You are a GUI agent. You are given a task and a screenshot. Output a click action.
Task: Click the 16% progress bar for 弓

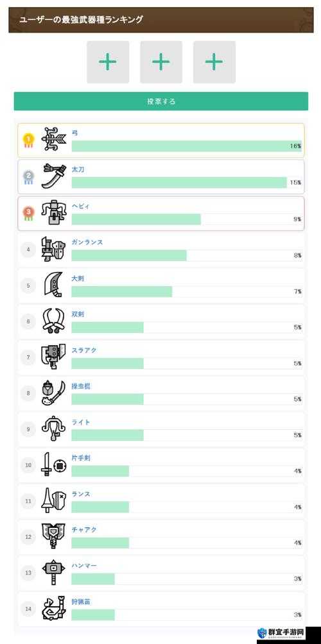(x=187, y=146)
